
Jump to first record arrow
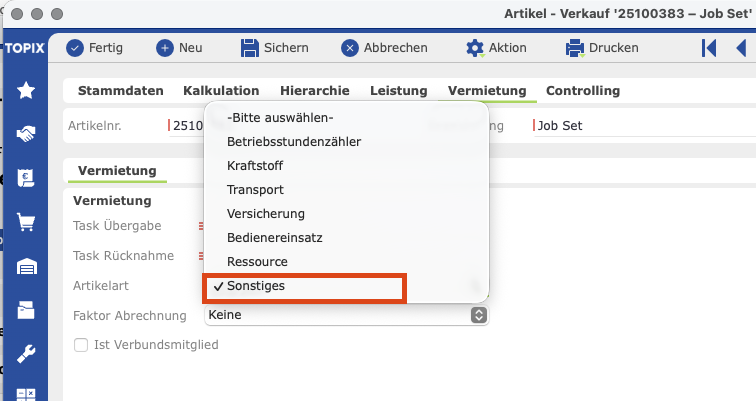click(x=709, y=48)
